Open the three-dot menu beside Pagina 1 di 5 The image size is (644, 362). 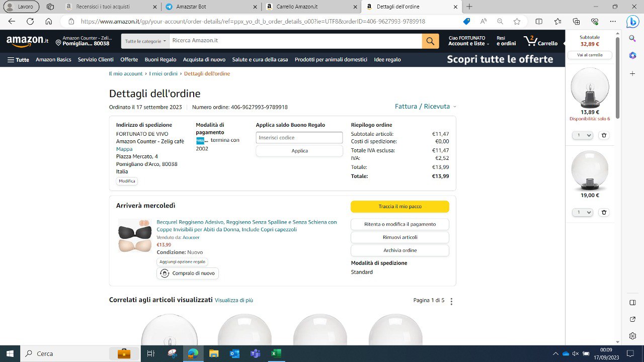tap(451, 301)
